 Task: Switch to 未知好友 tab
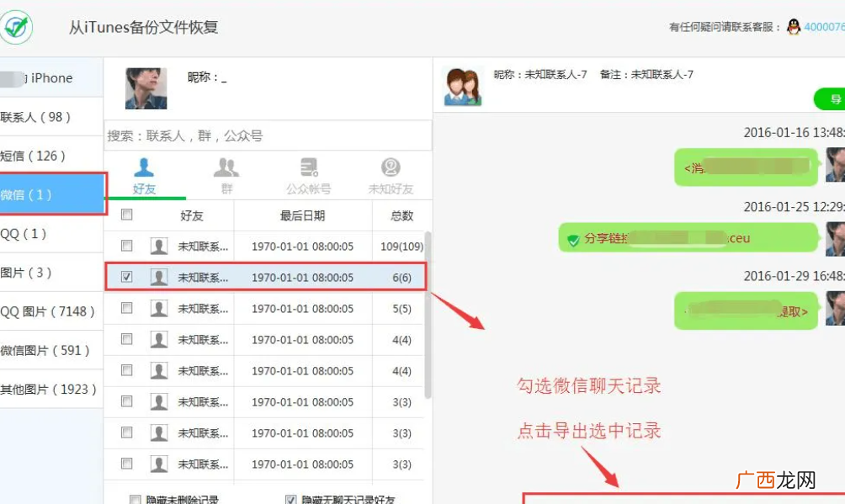pos(391,177)
